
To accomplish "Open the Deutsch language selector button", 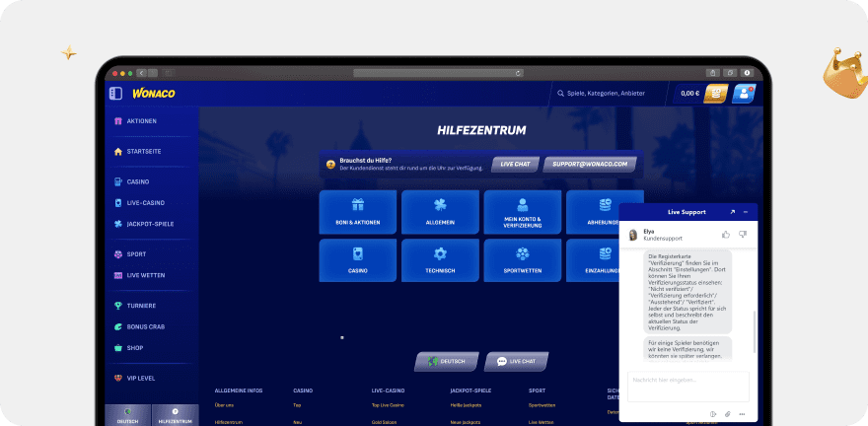I will coord(447,361).
